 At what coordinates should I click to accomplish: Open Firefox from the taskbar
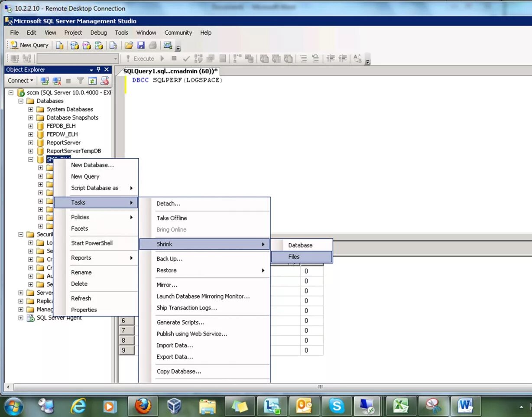pyautogui.click(x=143, y=406)
